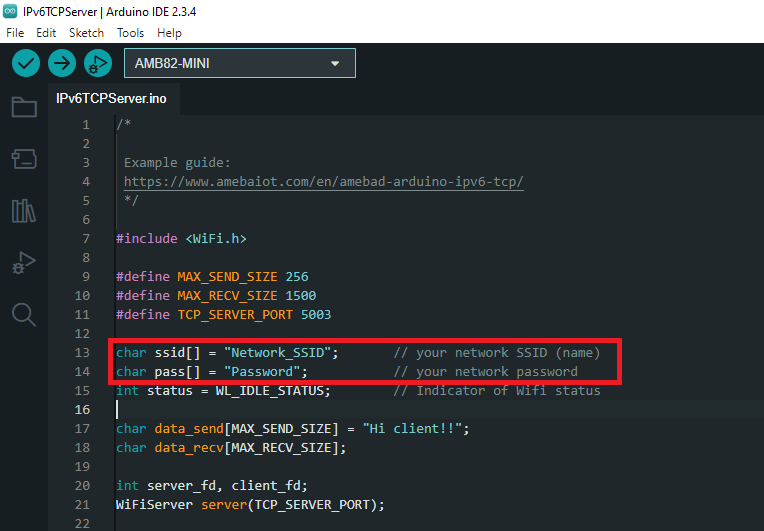764x531 pixels.
Task: Select the IPv6TCPServer.ino tab
Action: [111, 98]
